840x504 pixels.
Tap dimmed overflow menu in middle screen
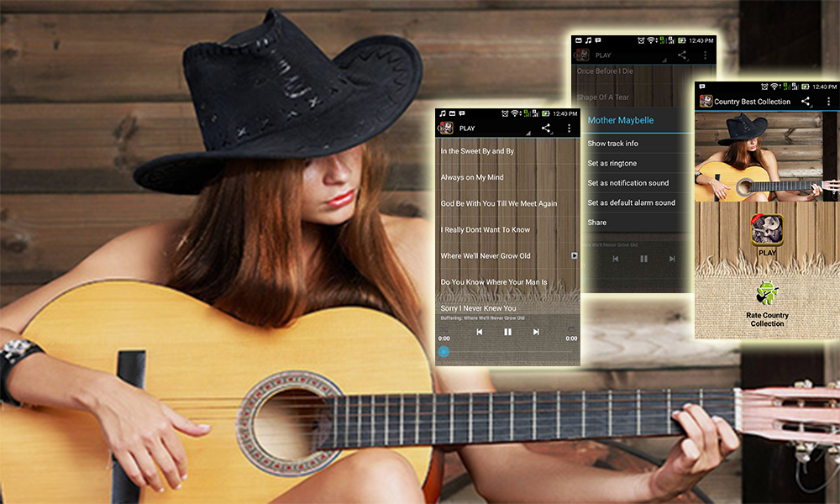pos(705,55)
